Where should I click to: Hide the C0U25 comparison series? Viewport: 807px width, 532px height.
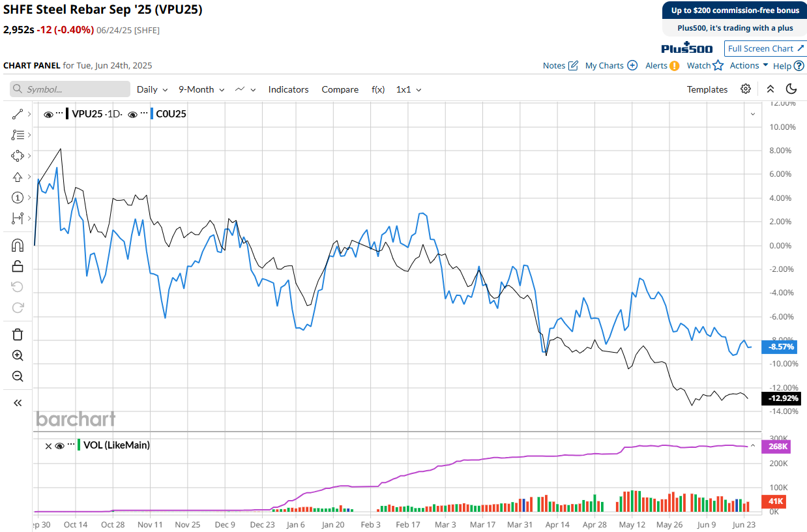132,114
